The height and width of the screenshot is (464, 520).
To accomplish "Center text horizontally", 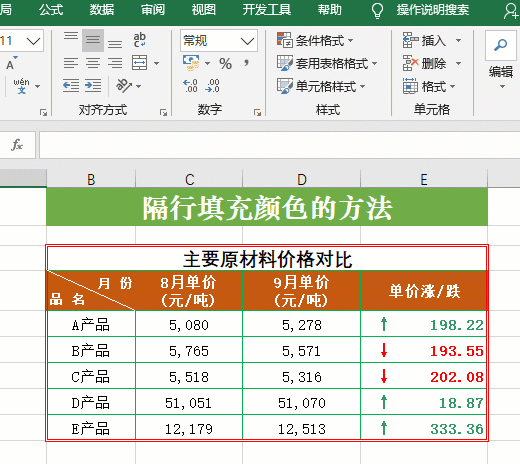I will coord(93,63).
